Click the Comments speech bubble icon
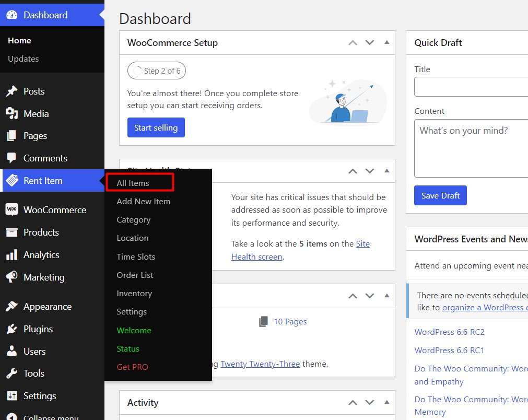 click(11, 158)
